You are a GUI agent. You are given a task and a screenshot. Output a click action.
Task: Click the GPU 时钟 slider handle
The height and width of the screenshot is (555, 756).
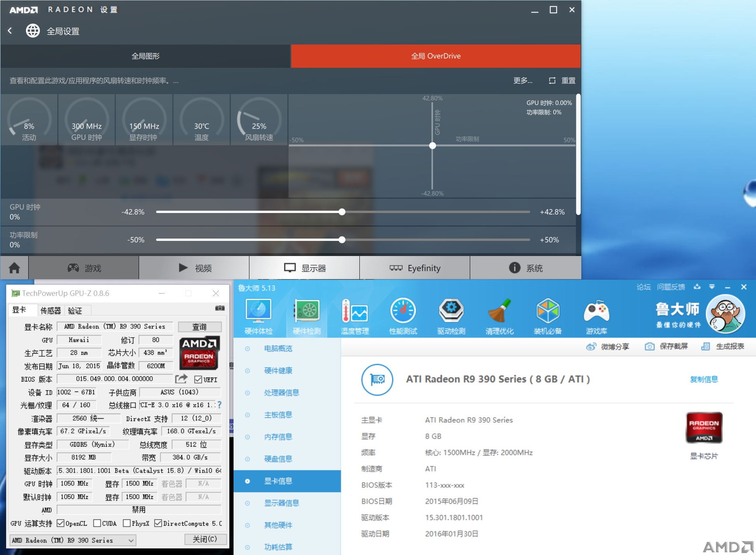[x=342, y=212]
